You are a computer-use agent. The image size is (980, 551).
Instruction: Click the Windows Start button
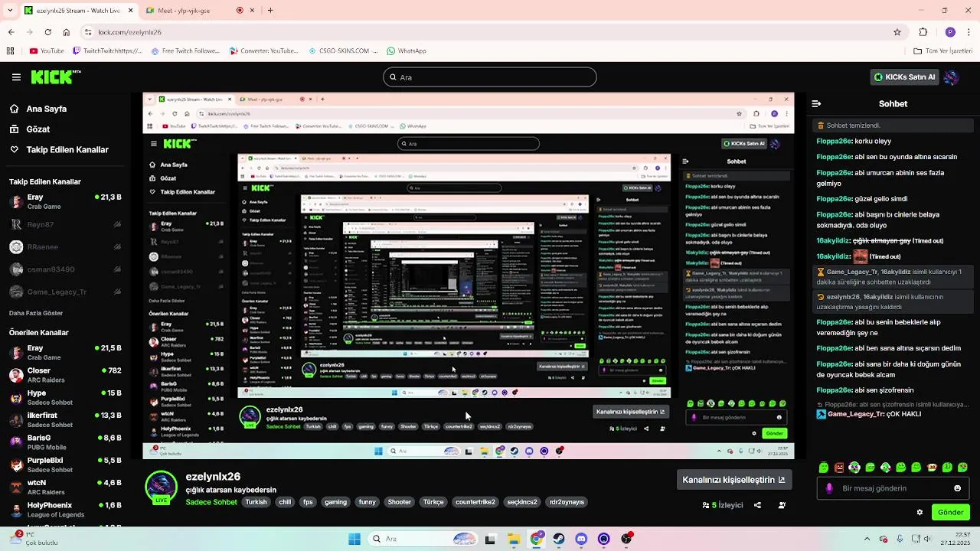click(x=354, y=539)
